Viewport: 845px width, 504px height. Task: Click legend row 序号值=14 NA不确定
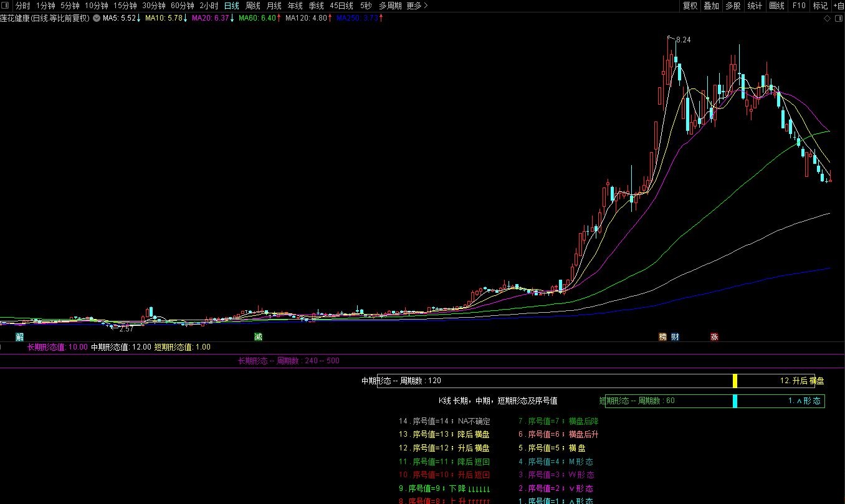(x=445, y=422)
